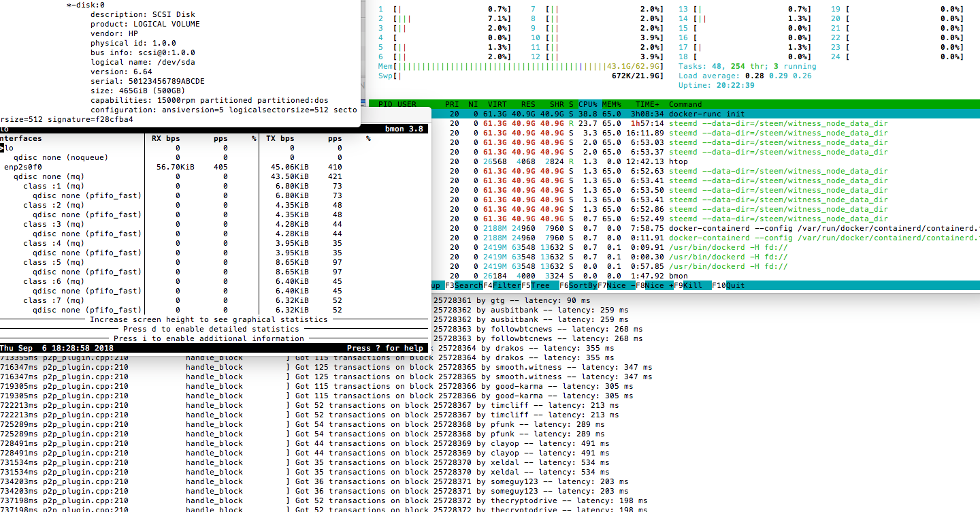This screenshot has width=980, height=512.
Task: Click the 'vendor: HP' line
Action: 114,33
